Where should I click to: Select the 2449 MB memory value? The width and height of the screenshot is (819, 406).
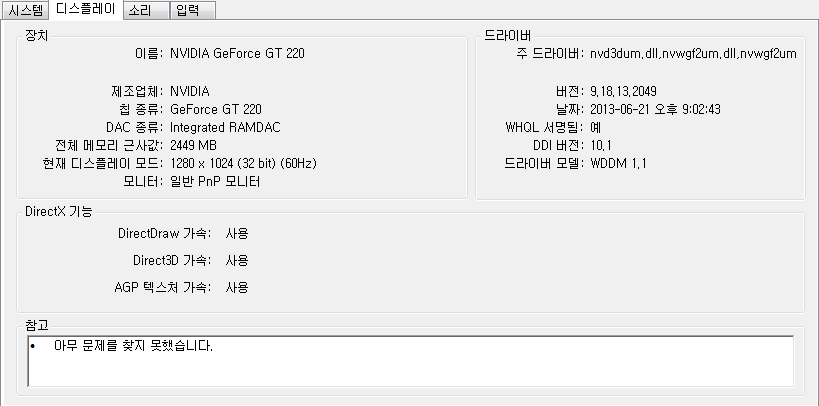(x=194, y=146)
